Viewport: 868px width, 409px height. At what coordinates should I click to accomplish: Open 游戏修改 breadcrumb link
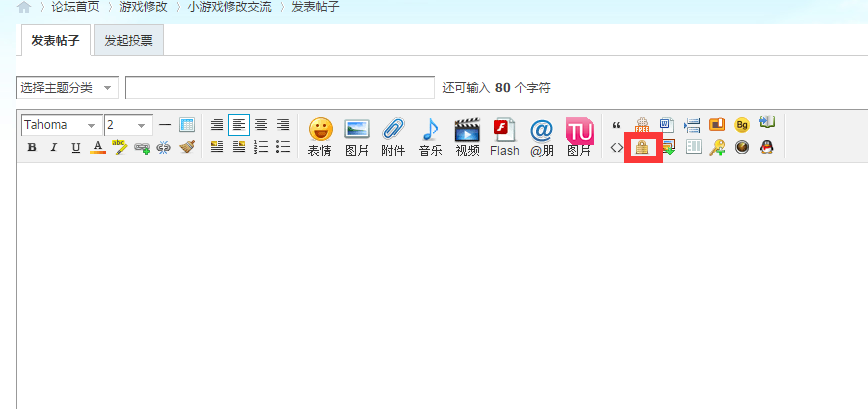click(143, 8)
